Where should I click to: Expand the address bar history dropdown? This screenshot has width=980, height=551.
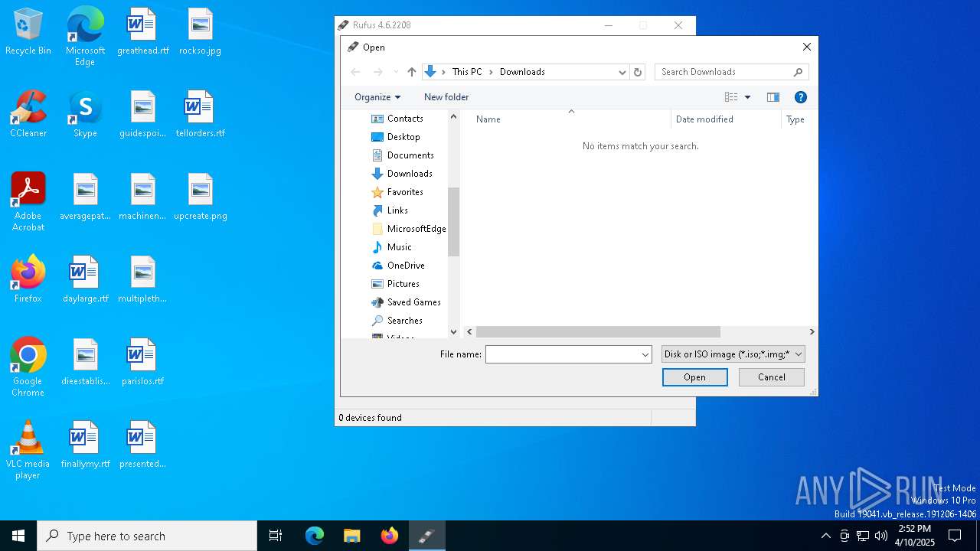coord(622,72)
